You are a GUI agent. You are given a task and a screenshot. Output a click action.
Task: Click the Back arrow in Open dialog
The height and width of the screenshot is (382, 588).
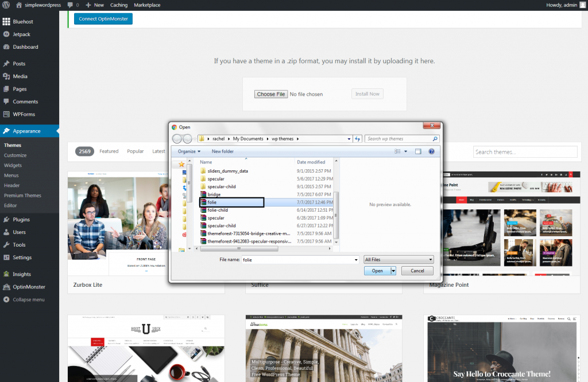pos(177,139)
